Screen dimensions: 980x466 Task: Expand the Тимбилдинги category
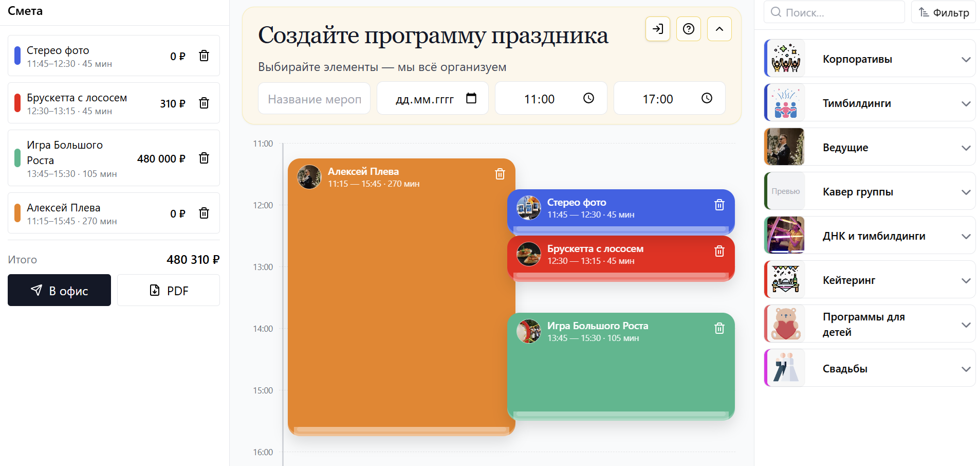[x=966, y=103]
